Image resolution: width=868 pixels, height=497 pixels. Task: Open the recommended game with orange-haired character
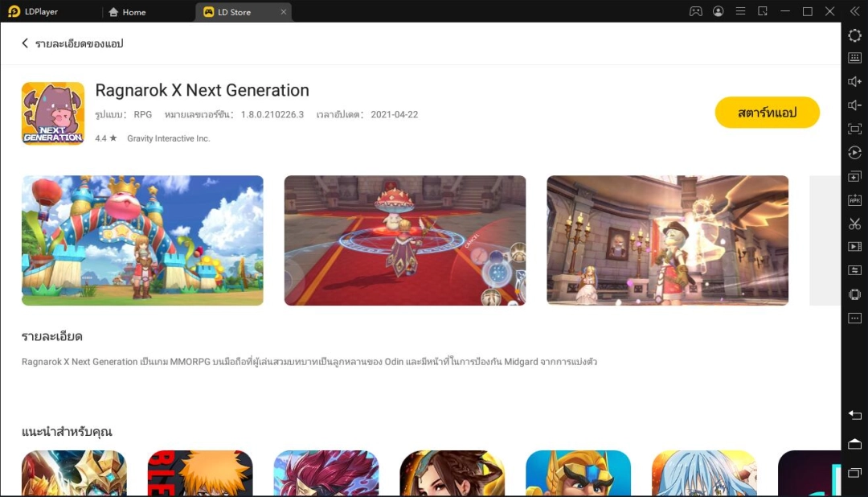(200, 473)
